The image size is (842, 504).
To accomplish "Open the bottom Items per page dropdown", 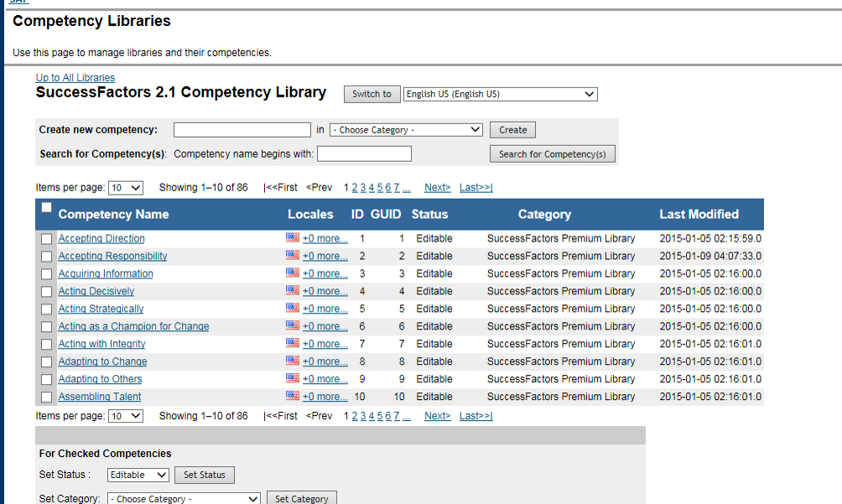I will [126, 416].
